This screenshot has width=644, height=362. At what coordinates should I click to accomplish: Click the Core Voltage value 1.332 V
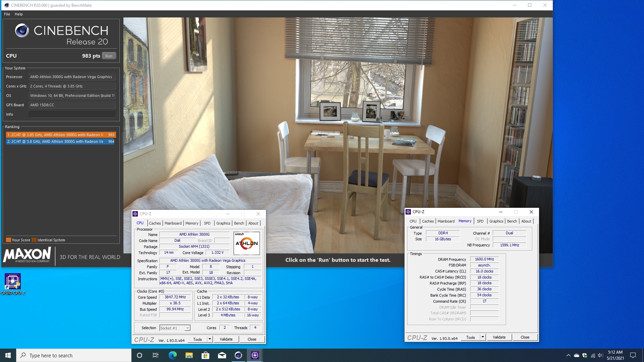click(x=217, y=252)
